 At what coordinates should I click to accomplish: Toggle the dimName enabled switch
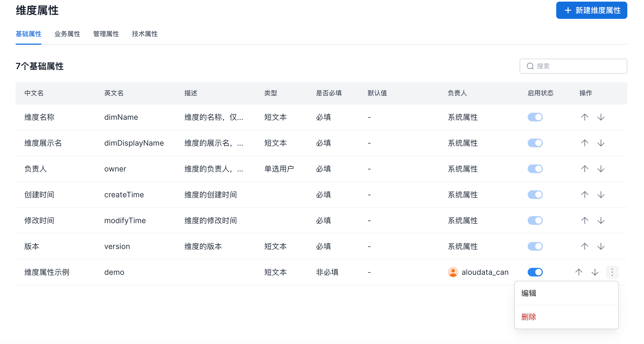535,117
